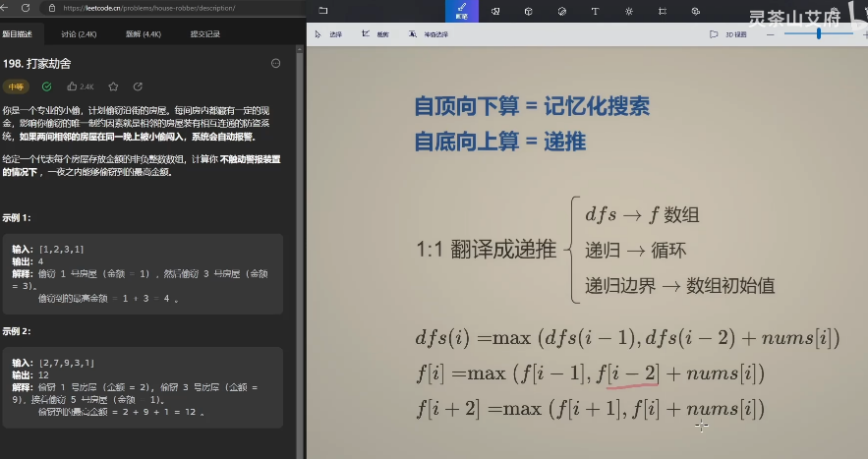Click the 示例 2 heading

[17, 331]
